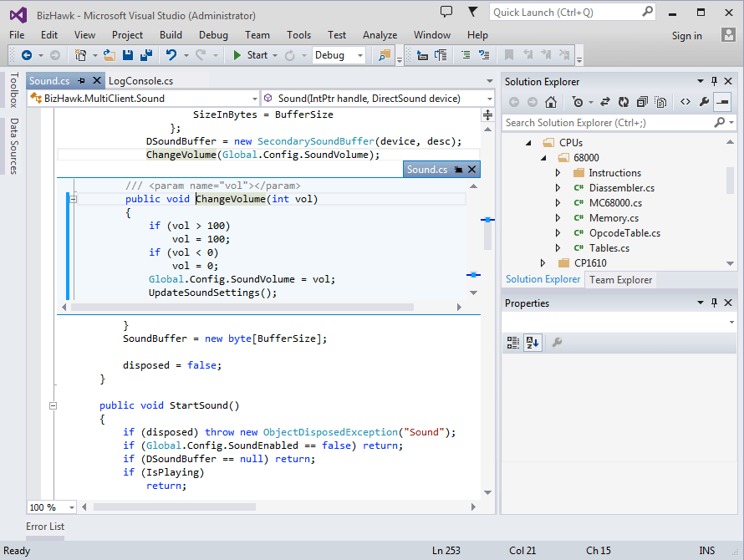Expand the MC68000.cs file node
This screenshot has width=744, height=560.
pyautogui.click(x=558, y=203)
